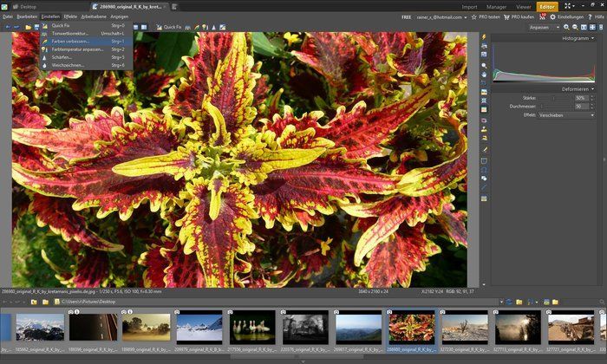
Task: Click the undo arrow in toolbar
Action: (x=8, y=27)
